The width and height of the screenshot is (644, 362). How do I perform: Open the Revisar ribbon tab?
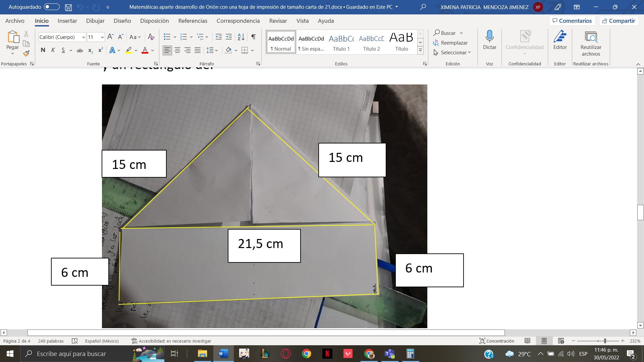[x=278, y=21]
